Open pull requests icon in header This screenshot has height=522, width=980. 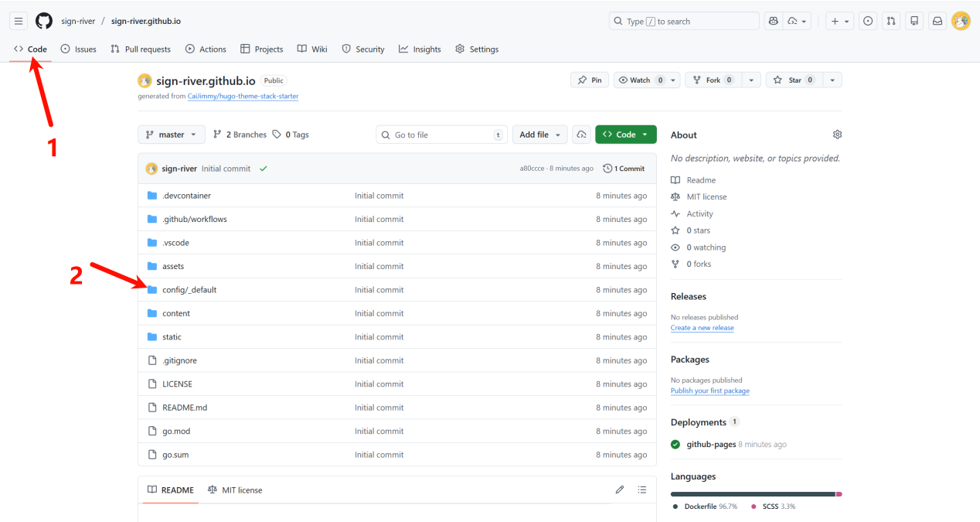(891, 21)
